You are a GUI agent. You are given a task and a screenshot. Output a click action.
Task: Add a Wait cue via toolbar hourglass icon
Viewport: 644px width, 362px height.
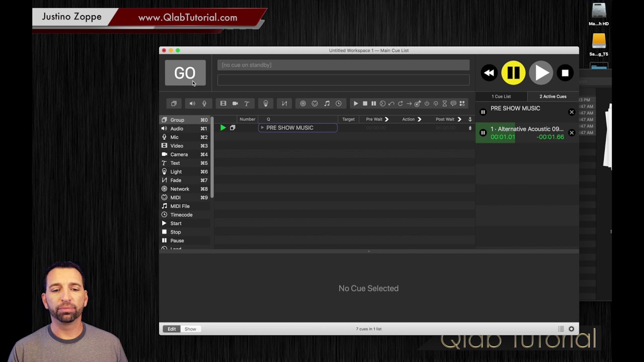pos(444,104)
